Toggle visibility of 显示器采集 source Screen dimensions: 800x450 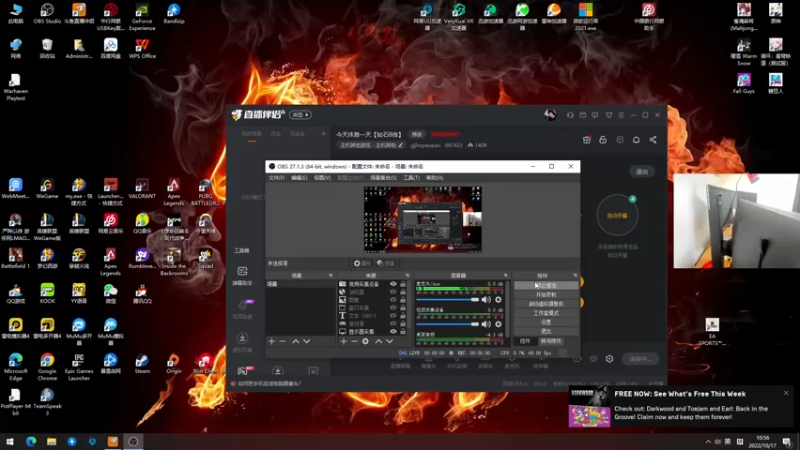(393, 332)
